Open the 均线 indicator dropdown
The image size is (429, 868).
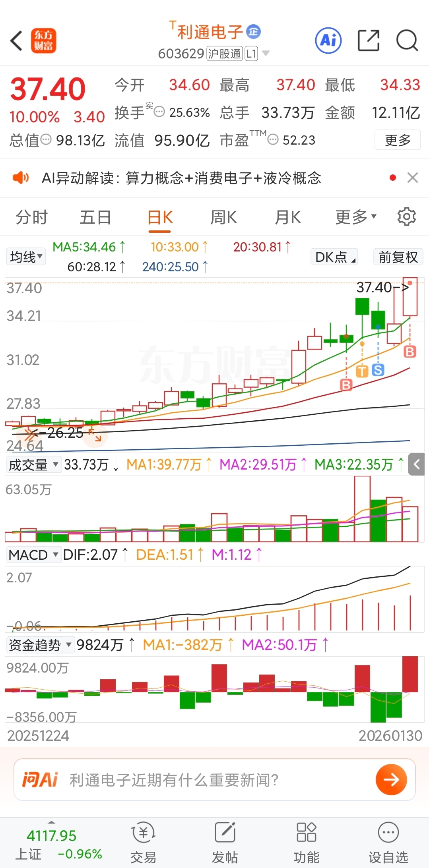click(x=26, y=257)
